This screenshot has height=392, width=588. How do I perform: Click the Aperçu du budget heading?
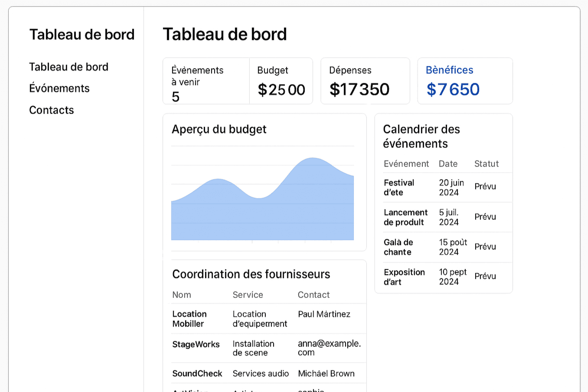[x=219, y=129]
